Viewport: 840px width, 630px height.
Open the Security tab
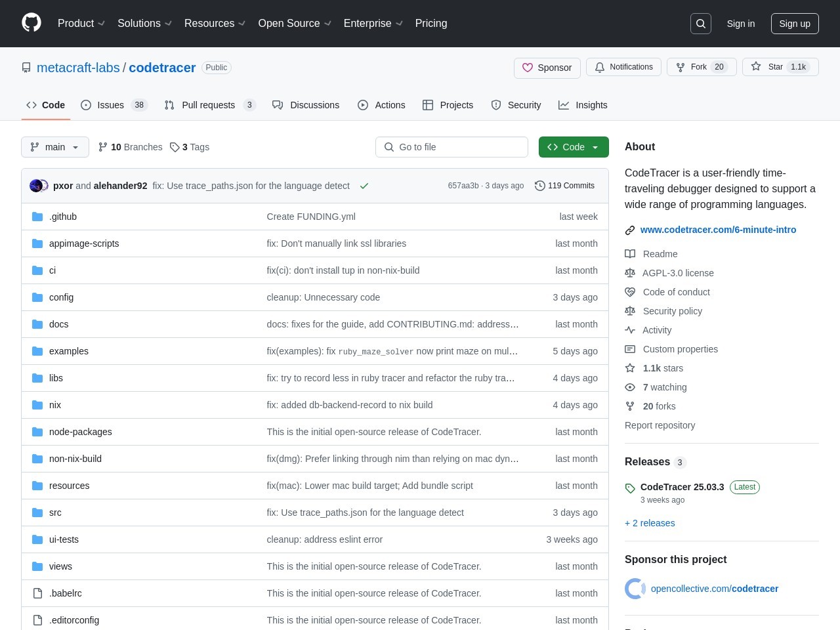tap(516, 105)
